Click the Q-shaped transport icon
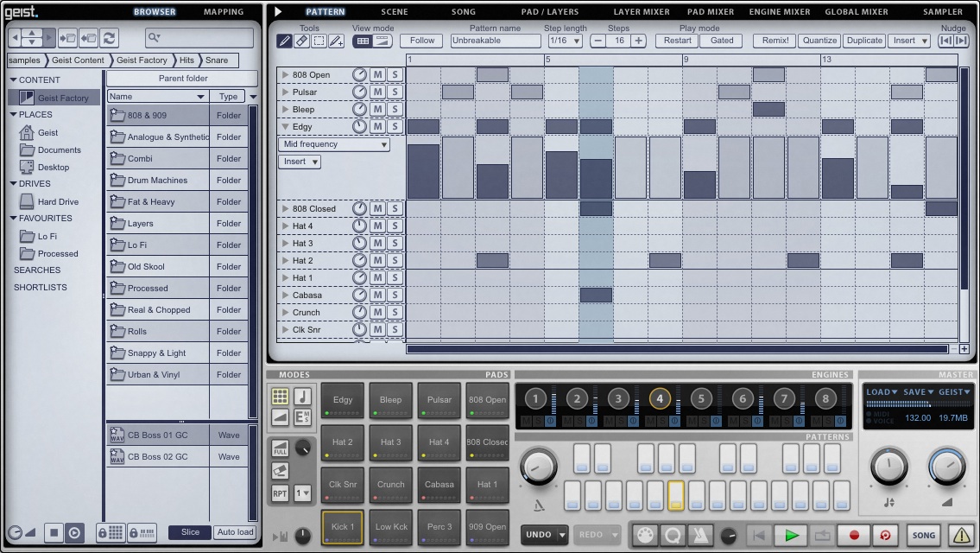 tap(673, 535)
